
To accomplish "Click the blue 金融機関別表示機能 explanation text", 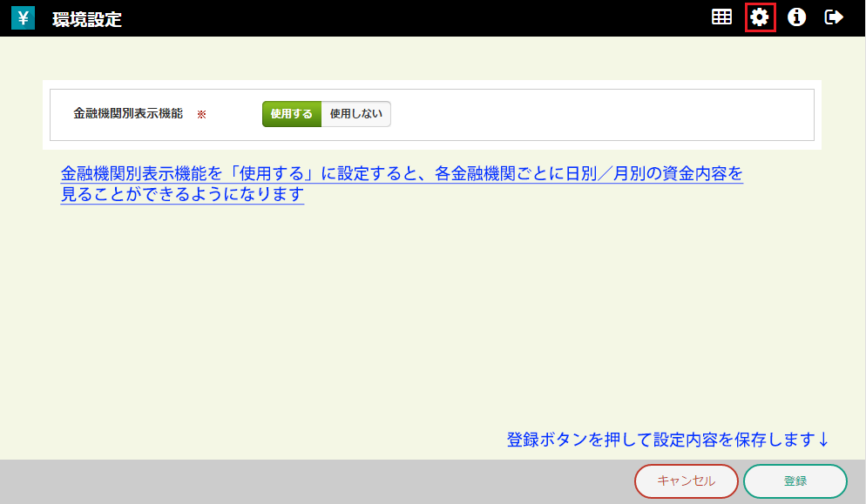I will click(x=402, y=184).
